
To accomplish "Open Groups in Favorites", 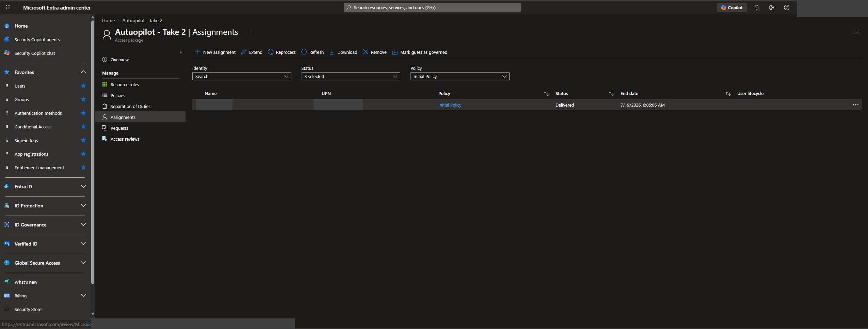I will pyautogui.click(x=21, y=99).
